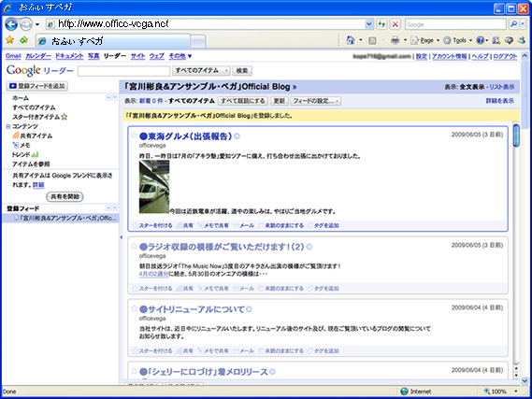Click the Google Reader search input field

123,71
